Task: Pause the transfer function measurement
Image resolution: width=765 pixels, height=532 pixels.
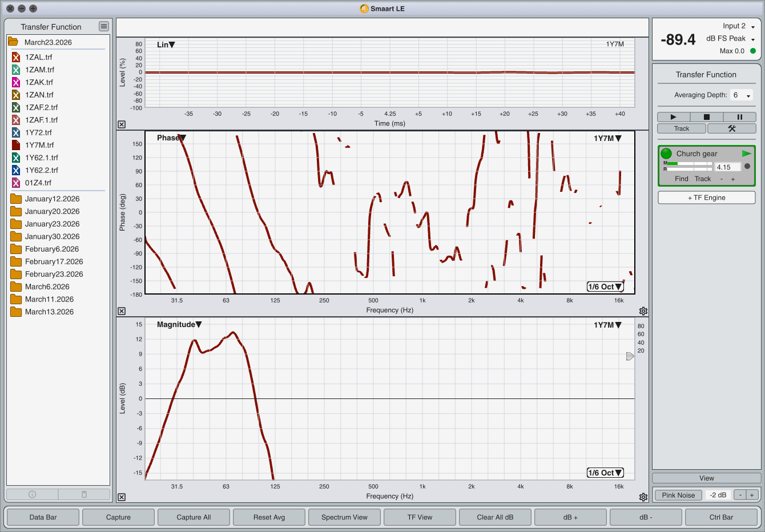Action: (x=739, y=117)
